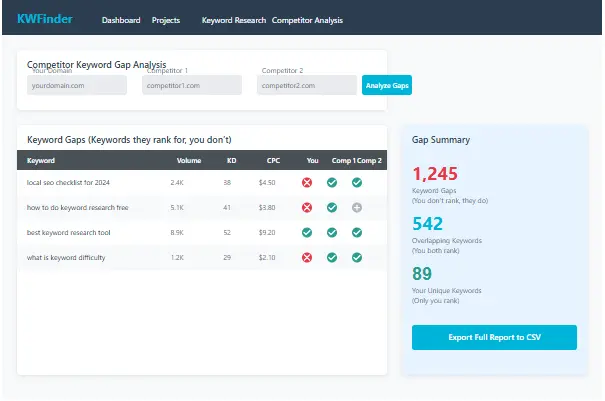Viewport: 605px width, 401px height.
Task: Click You check for best keyword research tool
Action: pos(307,233)
